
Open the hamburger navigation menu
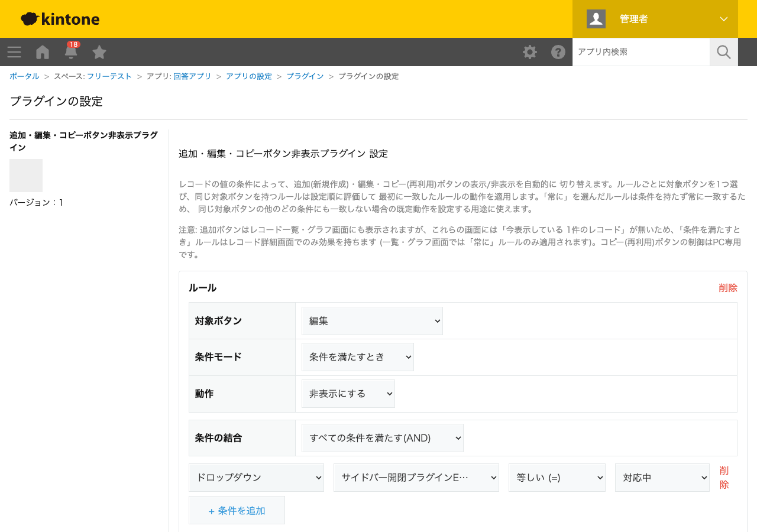click(x=14, y=52)
